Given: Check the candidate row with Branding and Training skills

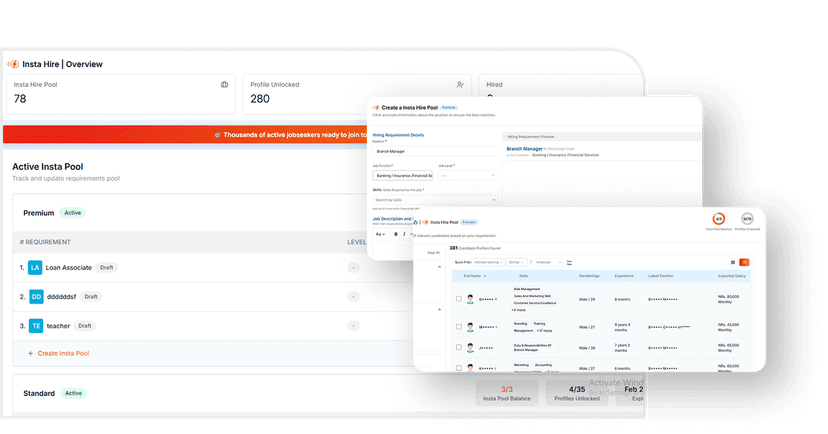Looking at the screenshot, I should [458, 327].
